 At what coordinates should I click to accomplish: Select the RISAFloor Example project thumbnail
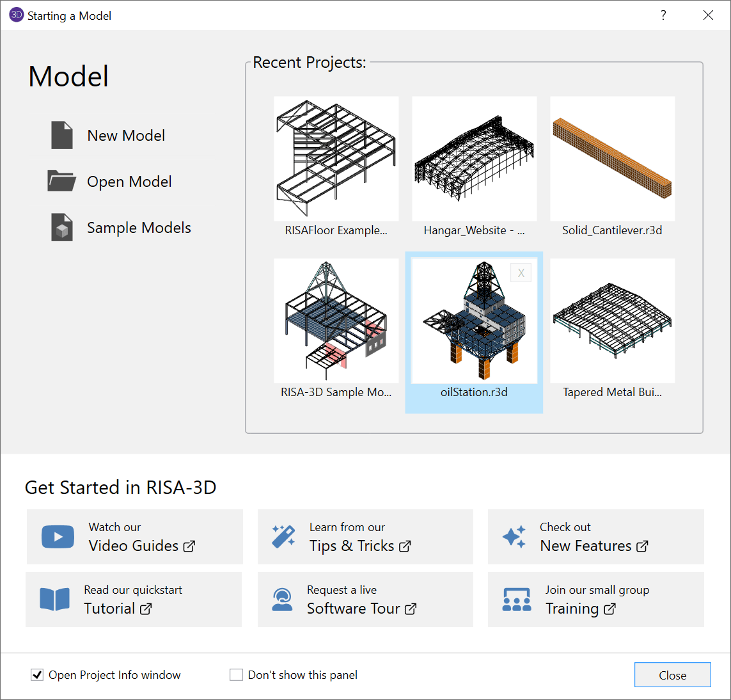[336, 159]
